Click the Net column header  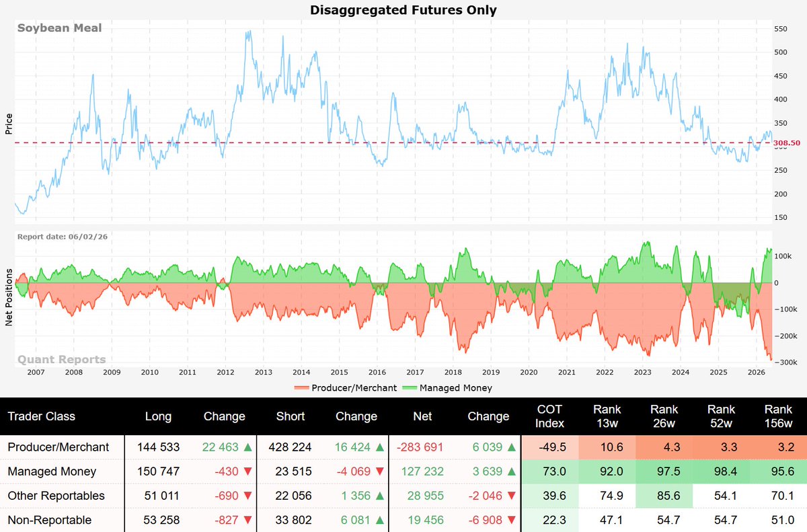(x=422, y=416)
